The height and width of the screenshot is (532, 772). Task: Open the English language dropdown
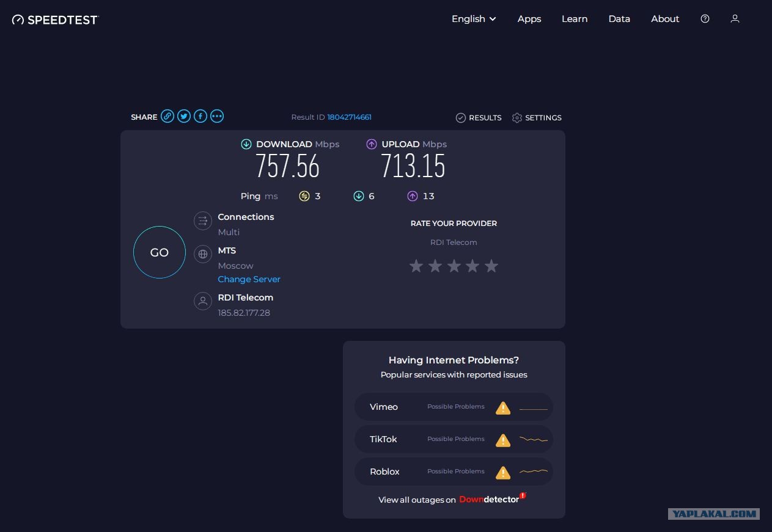click(474, 19)
